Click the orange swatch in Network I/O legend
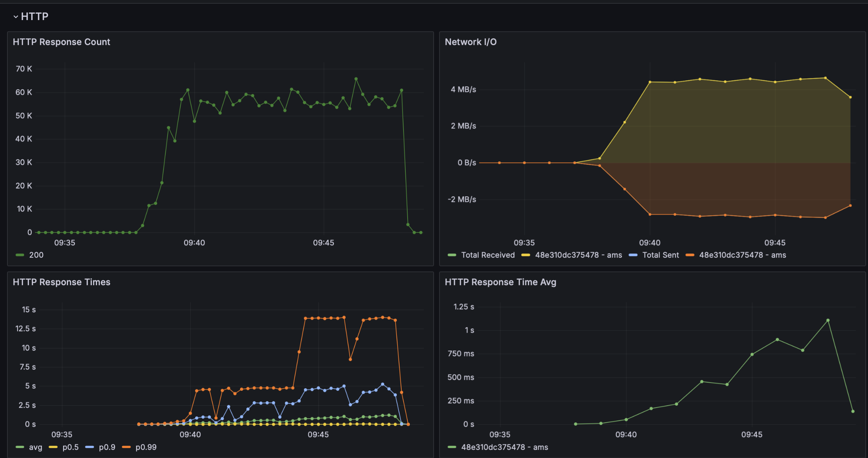Screen dimensions: 868x458 (x=690, y=255)
